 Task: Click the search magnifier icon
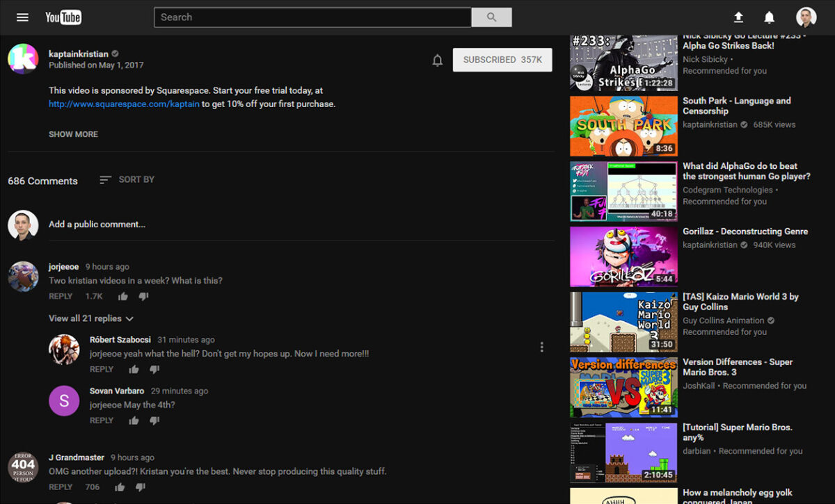coord(491,17)
